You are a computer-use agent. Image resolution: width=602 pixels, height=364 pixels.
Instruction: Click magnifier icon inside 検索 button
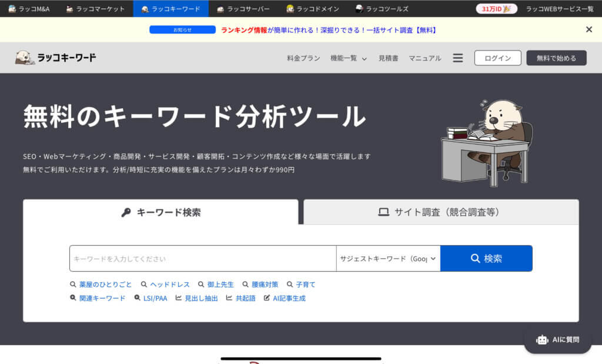(x=475, y=258)
